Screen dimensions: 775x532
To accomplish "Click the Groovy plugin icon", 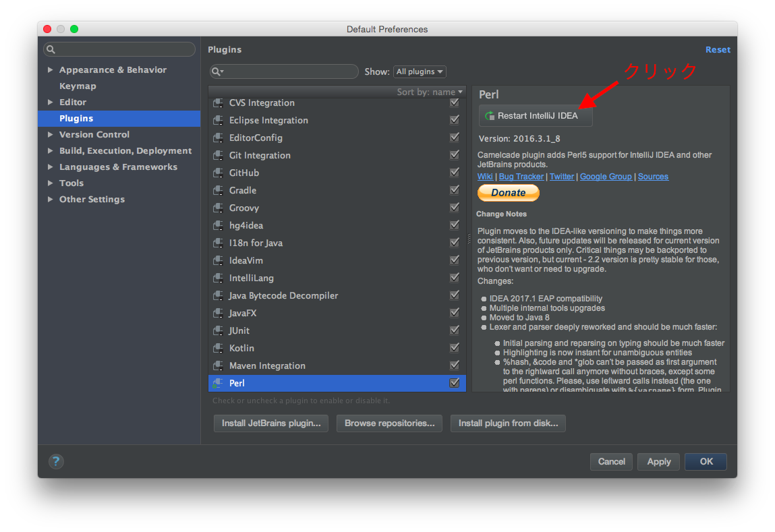I will tap(218, 208).
